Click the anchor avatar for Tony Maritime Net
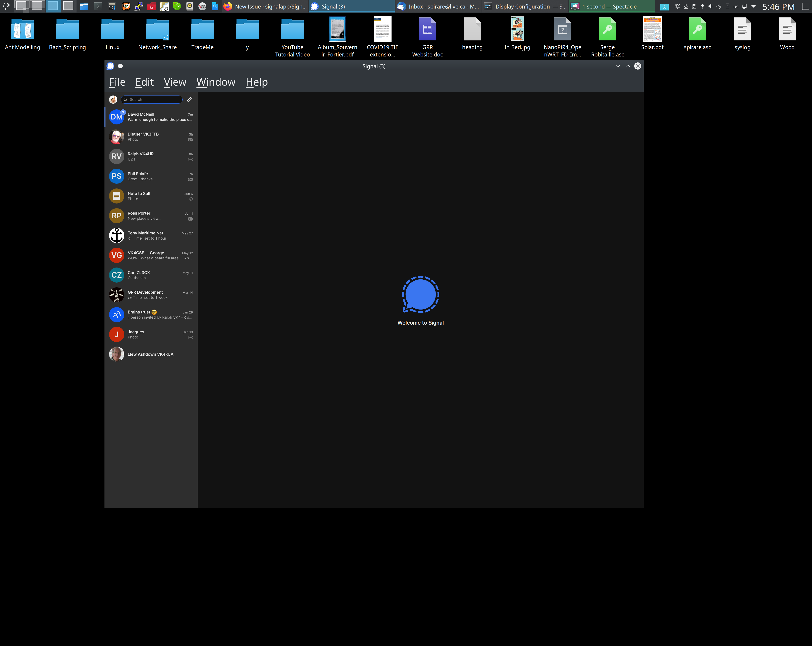Viewport: 812px width, 646px height. click(x=116, y=235)
